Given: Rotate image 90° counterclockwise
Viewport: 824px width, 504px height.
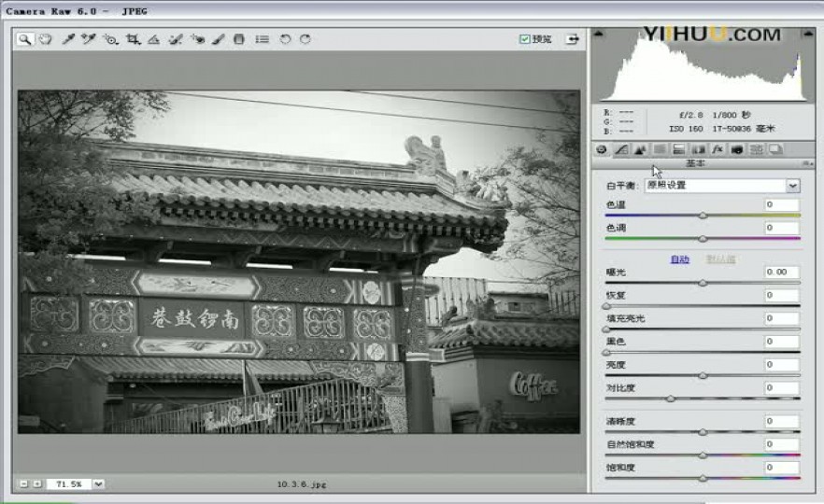Looking at the screenshot, I should pyautogui.click(x=285, y=39).
